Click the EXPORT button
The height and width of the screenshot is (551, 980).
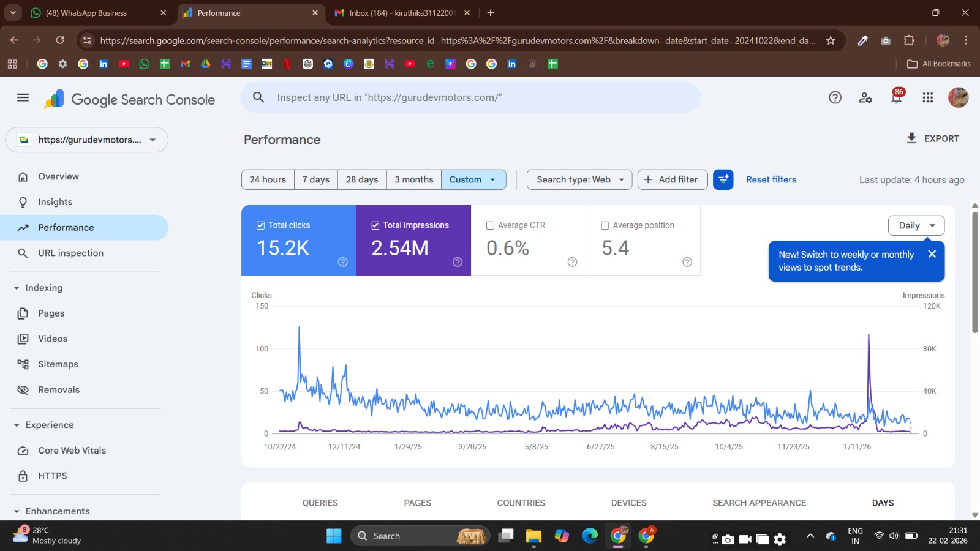(x=933, y=138)
